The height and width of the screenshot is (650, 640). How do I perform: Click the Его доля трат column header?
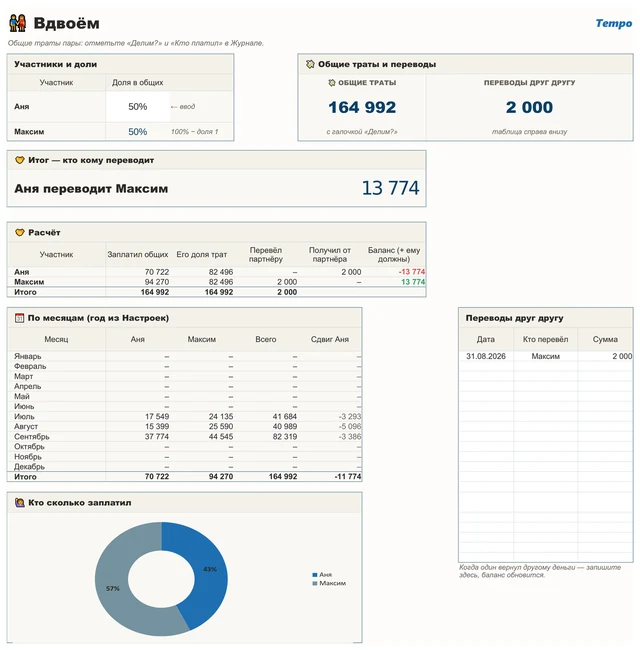(201, 255)
